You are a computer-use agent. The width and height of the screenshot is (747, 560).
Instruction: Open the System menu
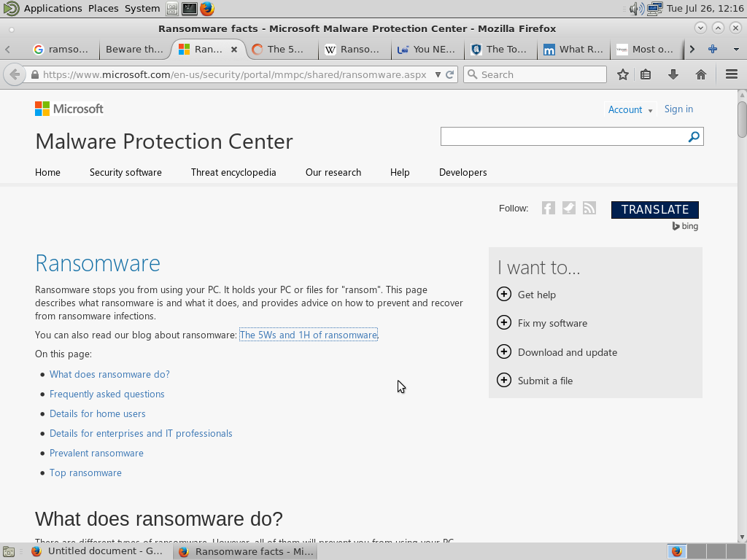[x=142, y=8]
